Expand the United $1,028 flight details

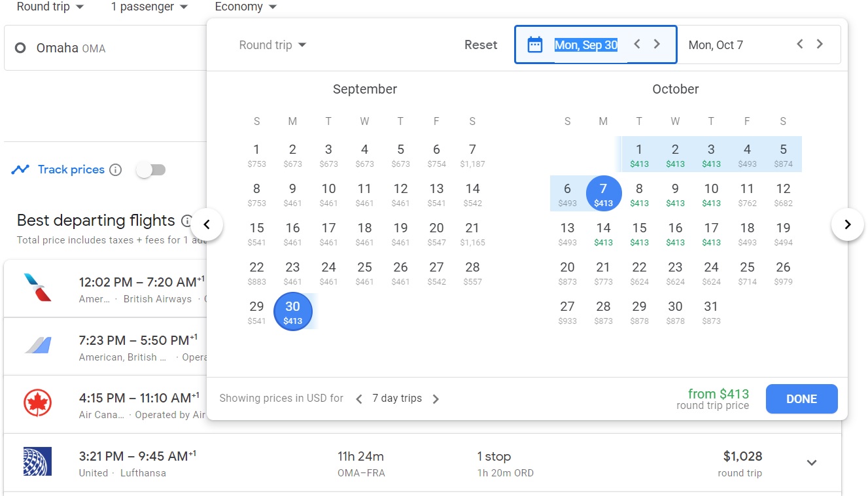(x=812, y=463)
